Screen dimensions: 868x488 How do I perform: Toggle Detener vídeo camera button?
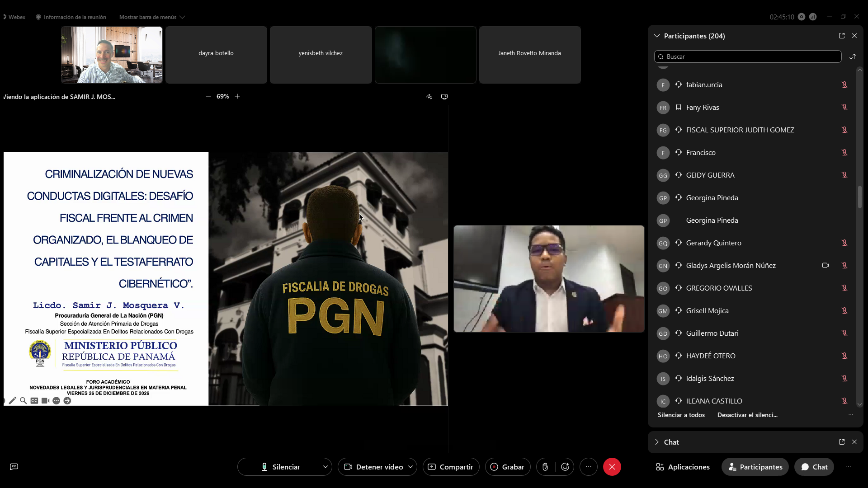point(373,467)
